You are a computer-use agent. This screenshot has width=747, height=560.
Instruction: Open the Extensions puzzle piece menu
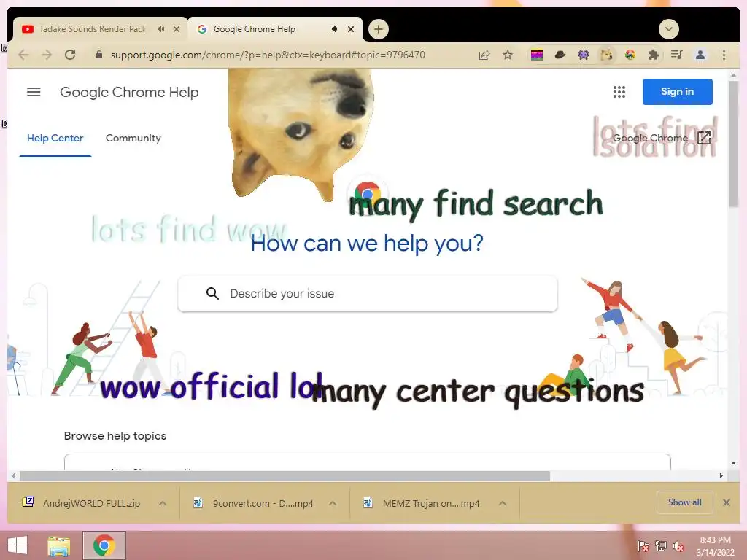point(653,55)
